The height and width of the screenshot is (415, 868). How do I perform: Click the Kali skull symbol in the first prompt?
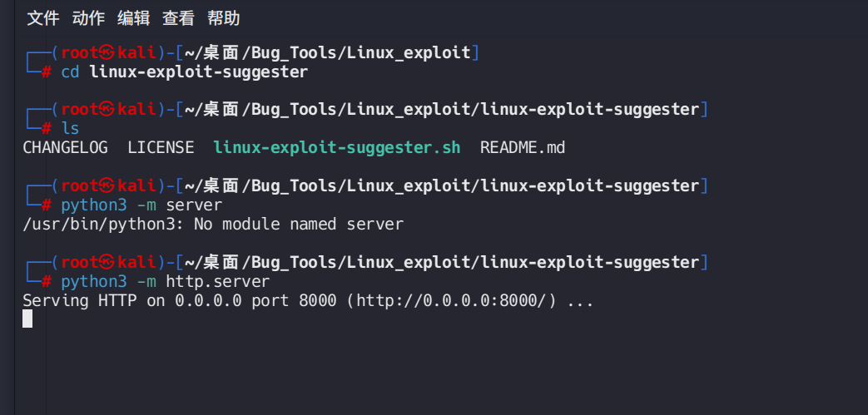pos(107,53)
